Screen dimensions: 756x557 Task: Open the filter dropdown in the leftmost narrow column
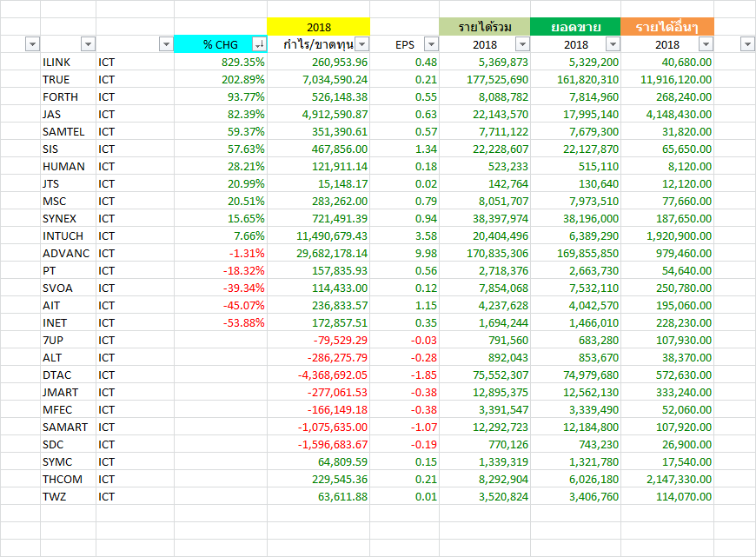click(x=32, y=44)
